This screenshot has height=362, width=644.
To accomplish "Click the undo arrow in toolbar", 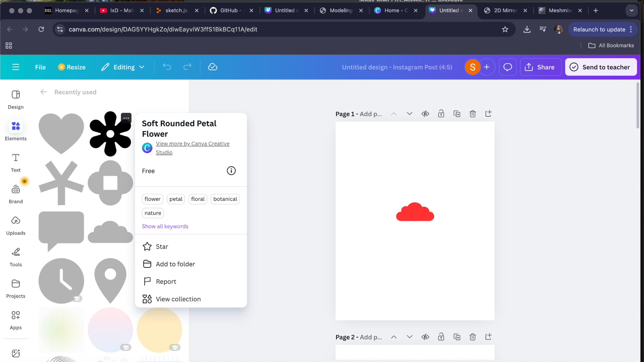I will (x=167, y=67).
